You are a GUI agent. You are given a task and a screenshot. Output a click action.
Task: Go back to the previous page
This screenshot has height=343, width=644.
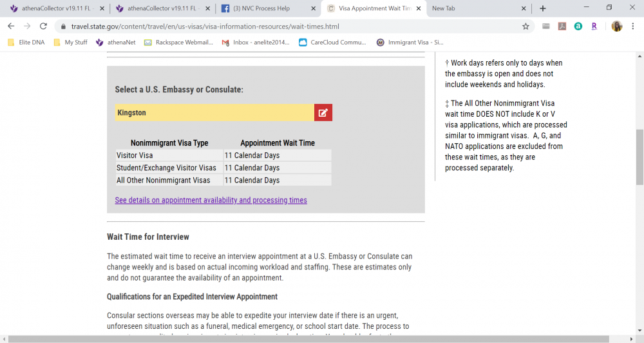pos(11,26)
